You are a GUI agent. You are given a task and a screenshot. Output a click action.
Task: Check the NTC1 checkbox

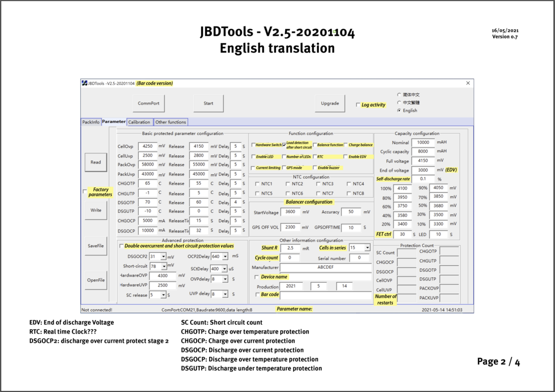(x=257, y=184)
